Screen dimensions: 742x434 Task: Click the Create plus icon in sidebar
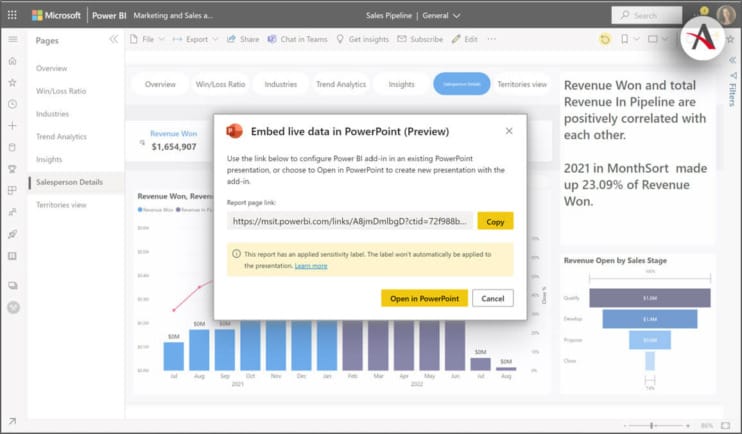click(x=13, y=125)
